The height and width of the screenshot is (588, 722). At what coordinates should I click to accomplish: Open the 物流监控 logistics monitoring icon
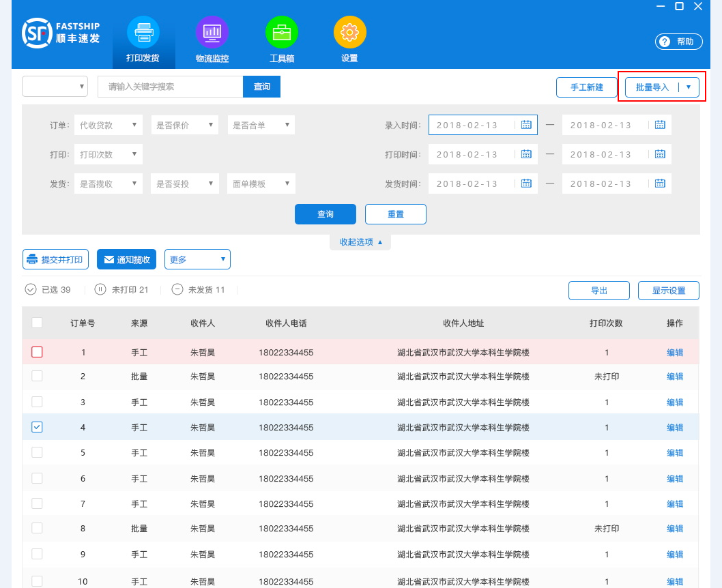(212, 33)
